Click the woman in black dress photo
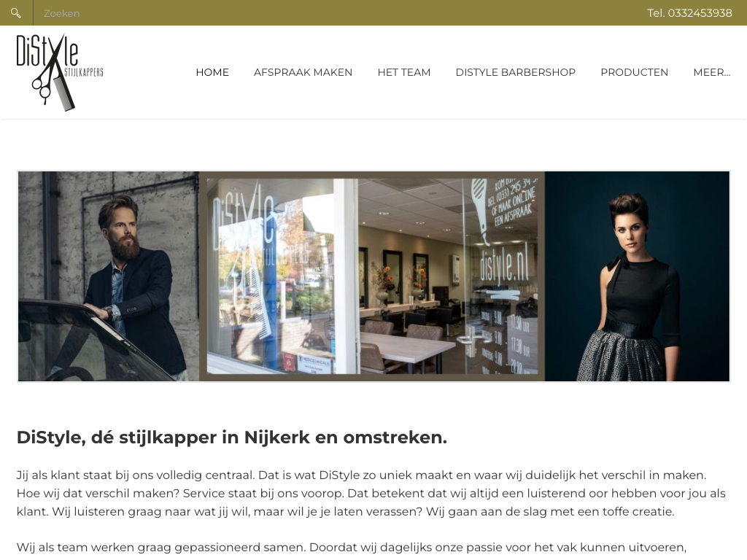The image size is (747, 560). coord(638,276)
